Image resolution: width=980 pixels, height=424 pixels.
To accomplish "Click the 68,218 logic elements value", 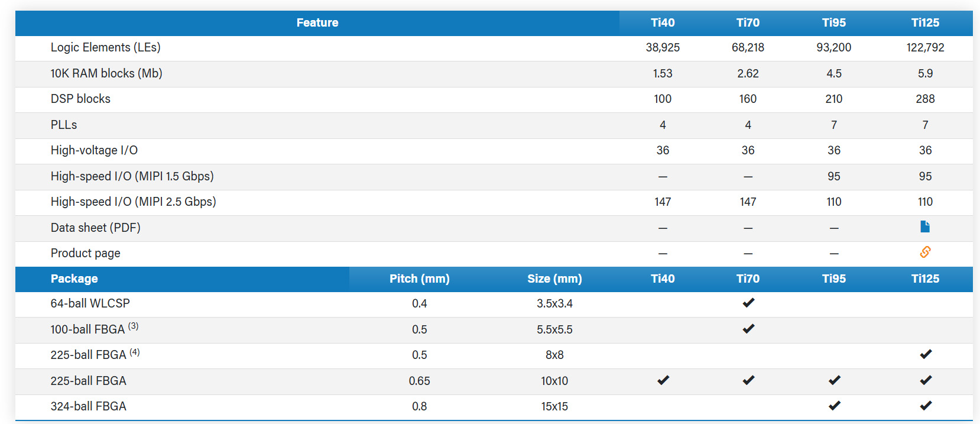I will tap(748, 47).
